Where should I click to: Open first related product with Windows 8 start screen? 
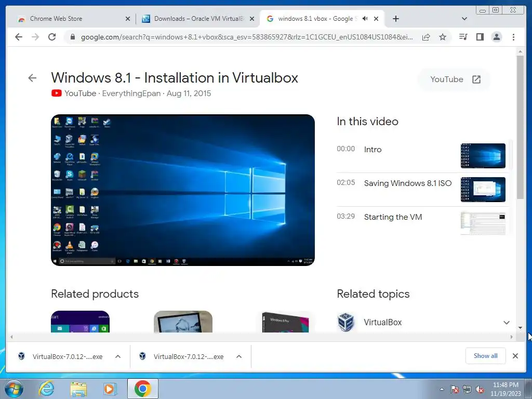point(81,321)
